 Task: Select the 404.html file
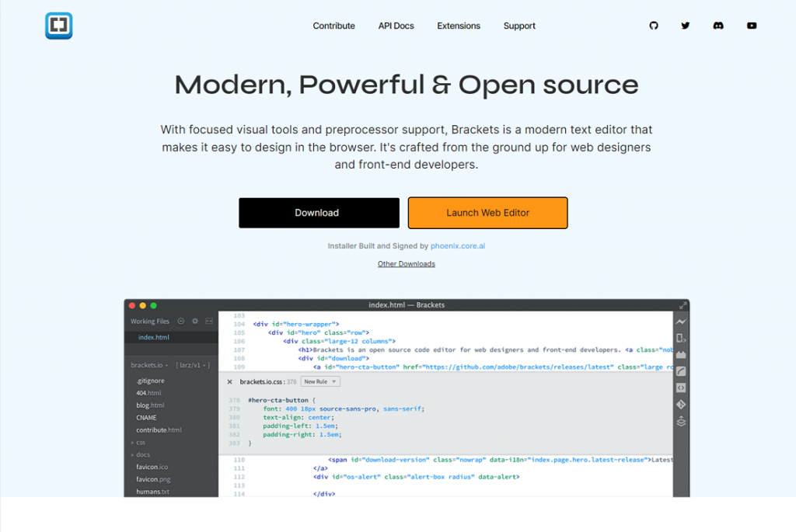[x=148, y=393]
